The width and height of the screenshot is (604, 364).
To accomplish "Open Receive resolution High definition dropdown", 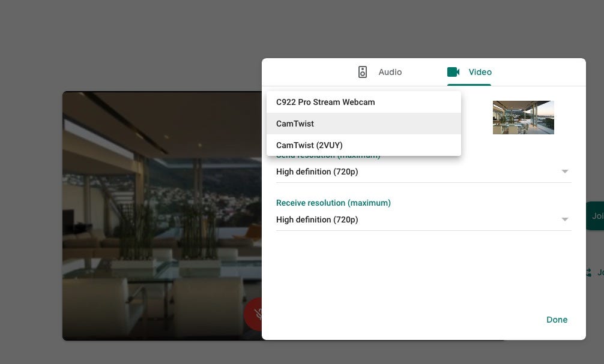I will [x=423, y=219].
